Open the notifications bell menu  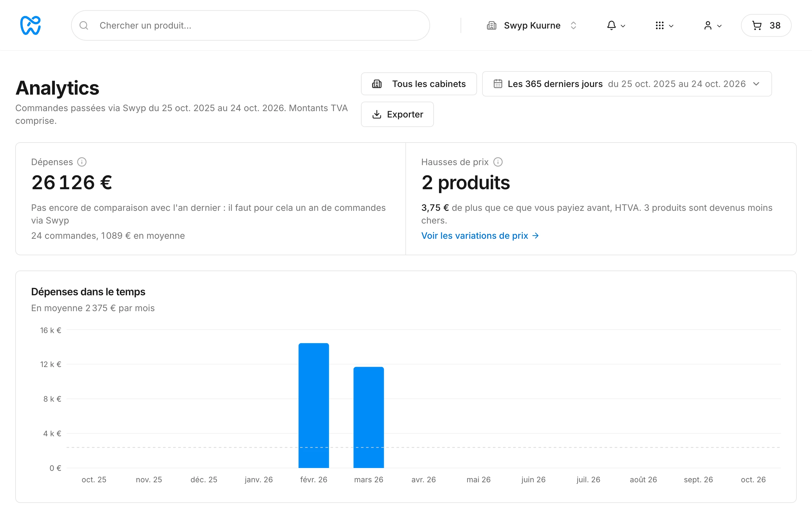[616, 25]
